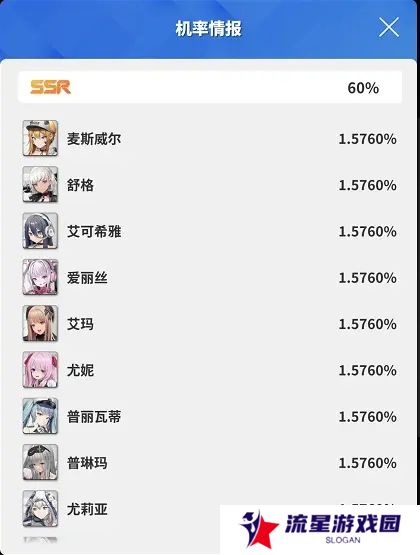Tap the 尤莉亚 character portrait
Image resolution: width=420 pixels, height=555 pixels.
click(40, 509)
